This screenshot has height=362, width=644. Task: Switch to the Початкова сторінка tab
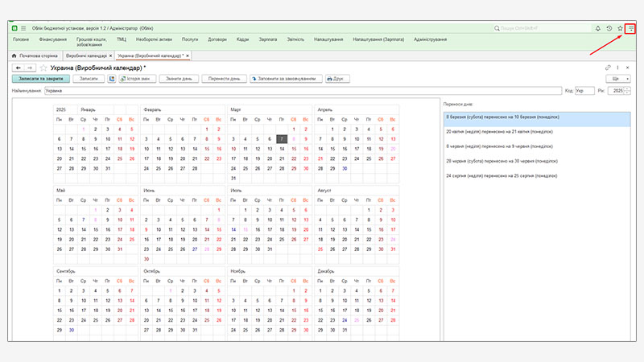35,56
